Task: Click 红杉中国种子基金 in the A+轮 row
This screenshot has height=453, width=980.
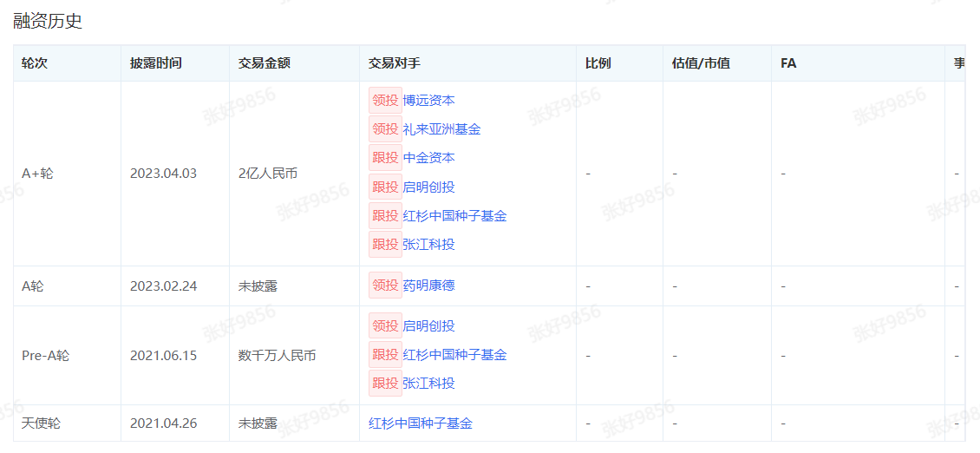Action: point(454,216)
